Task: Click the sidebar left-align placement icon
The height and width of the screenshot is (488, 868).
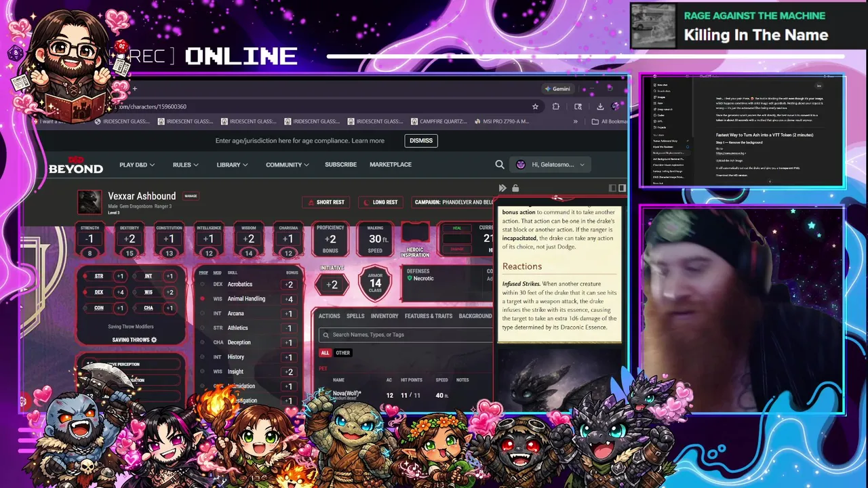Action: [x=613, y=188]
